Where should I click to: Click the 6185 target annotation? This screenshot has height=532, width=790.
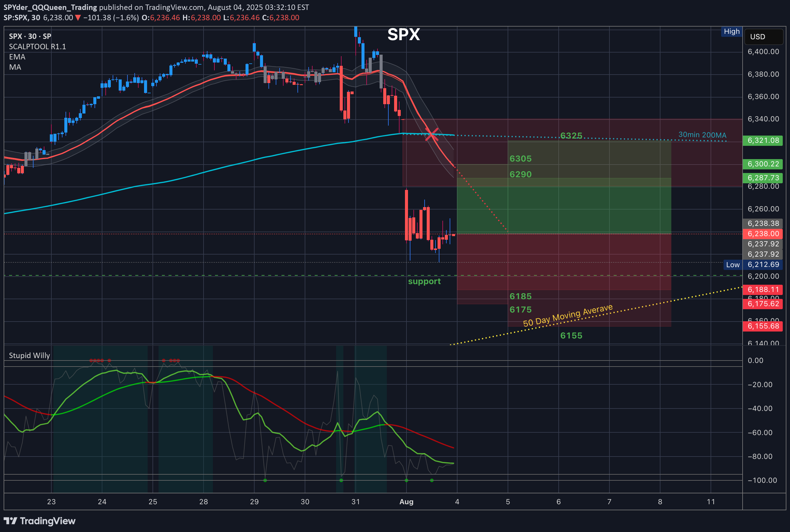(x=521, y=296)
